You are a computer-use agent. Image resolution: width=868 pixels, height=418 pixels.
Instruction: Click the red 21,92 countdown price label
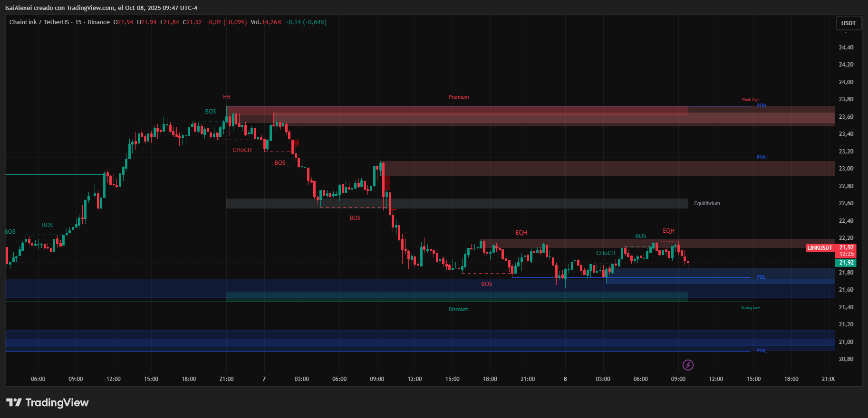click(846, 251)
